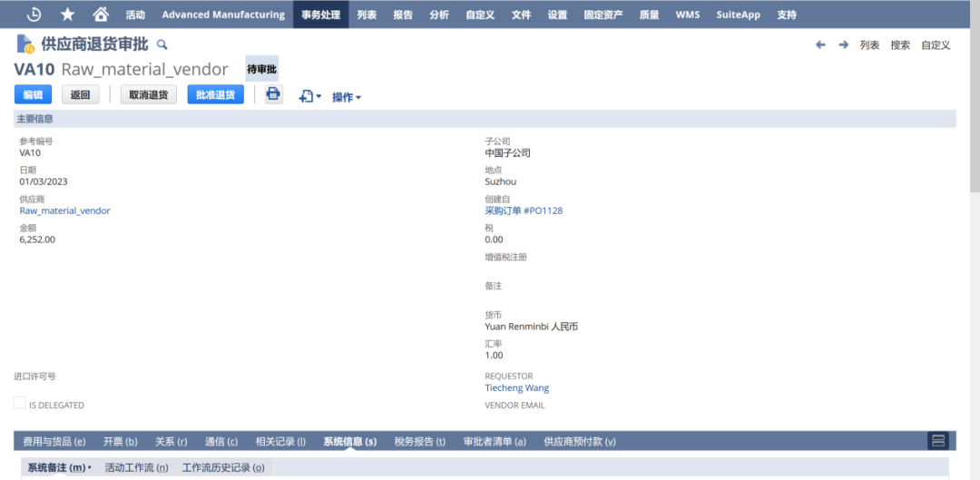Click the location value Suzhou
The height and width of the screenshot is (480, 980).
[x=501, y=181]
